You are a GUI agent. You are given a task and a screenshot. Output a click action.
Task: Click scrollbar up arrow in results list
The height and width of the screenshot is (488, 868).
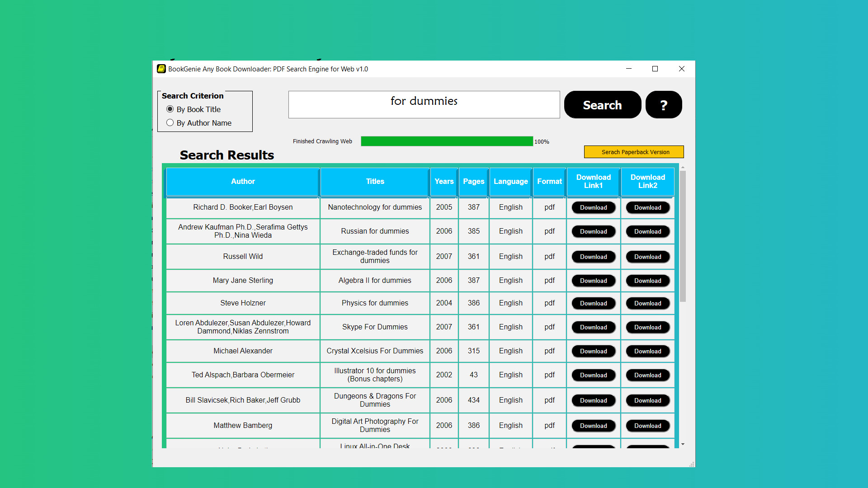[683, 168]
